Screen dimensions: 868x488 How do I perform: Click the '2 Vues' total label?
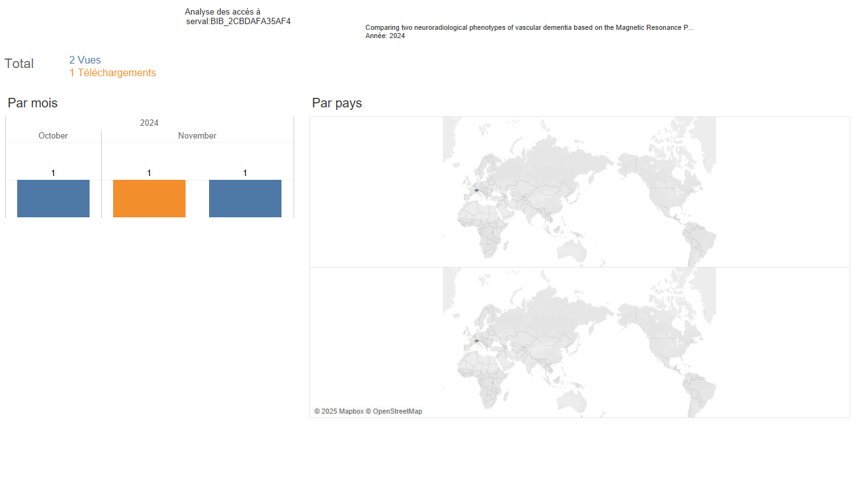point(85,60)
